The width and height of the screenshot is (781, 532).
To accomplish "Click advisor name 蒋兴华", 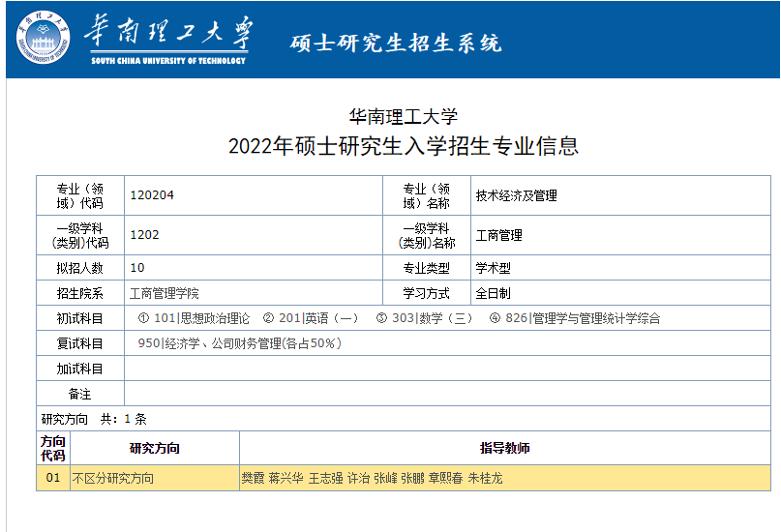I will pyautogui.click(x=285, y=478).
